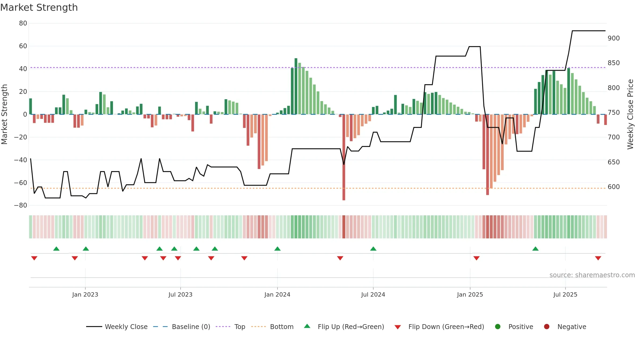Click the Jul 2023 axis label

[x=180, y=295]
